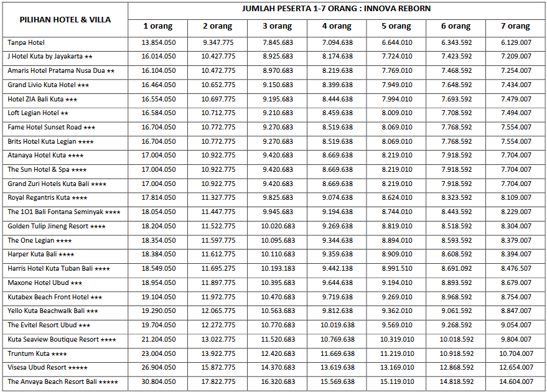The width and height of the screenshot is (547, 392).
Task: Select the 30.804.050 price cell
Action: [158, 382]
